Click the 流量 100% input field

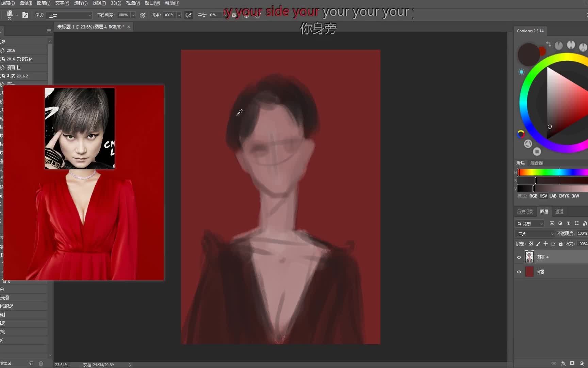point(169,15)
